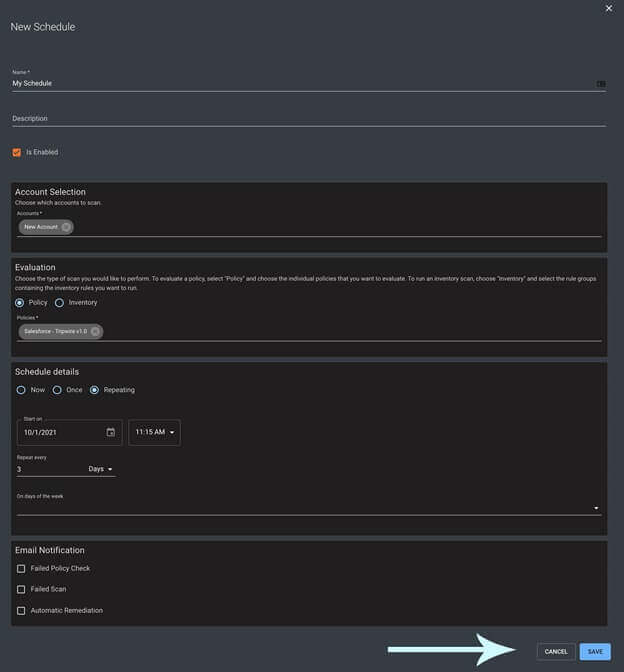624x672 pixels.
Task: Enable Failed Scan notification
Action: click(21, 589)
